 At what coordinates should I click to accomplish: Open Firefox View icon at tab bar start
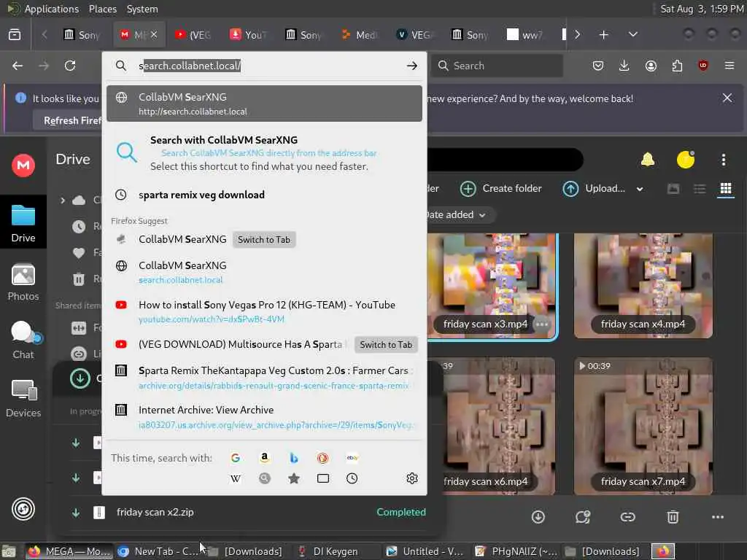(15, 35)
